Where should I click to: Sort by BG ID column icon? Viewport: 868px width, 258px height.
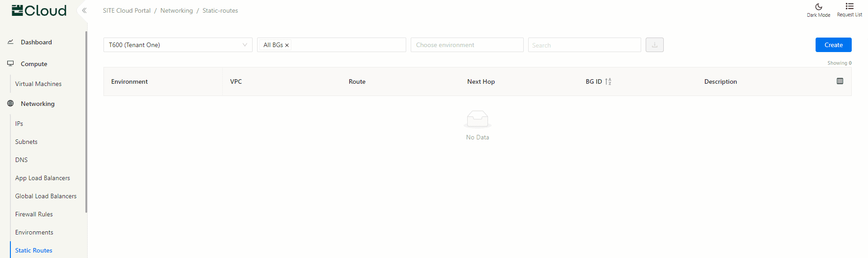608,81
